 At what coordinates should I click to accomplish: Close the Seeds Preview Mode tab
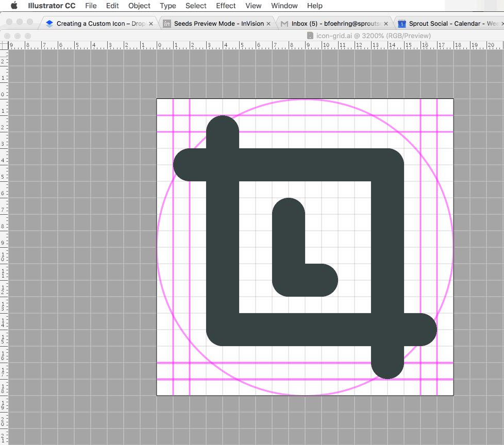pyautogui.click(x=268, y=23)
